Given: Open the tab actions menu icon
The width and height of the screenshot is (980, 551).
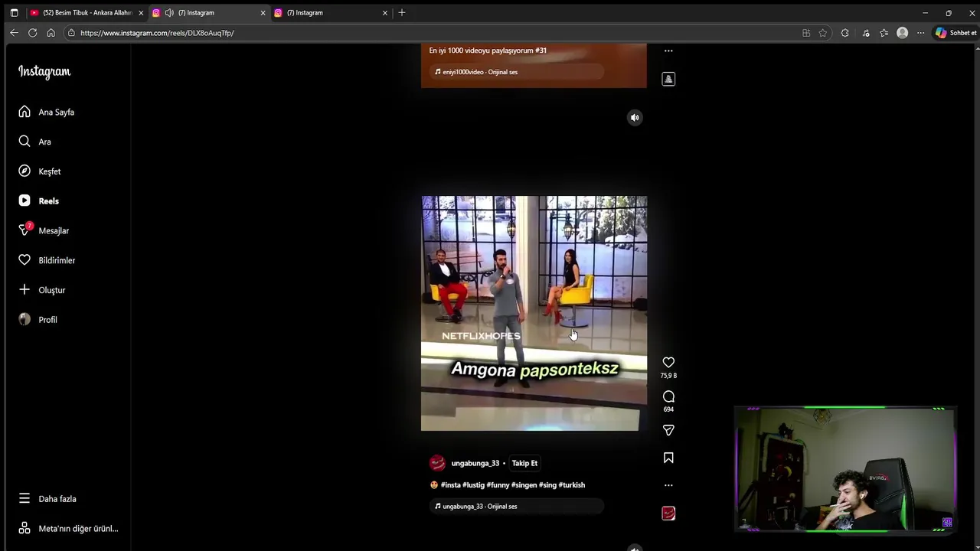Looking at the screenshot, I should [x=14, y=13].
